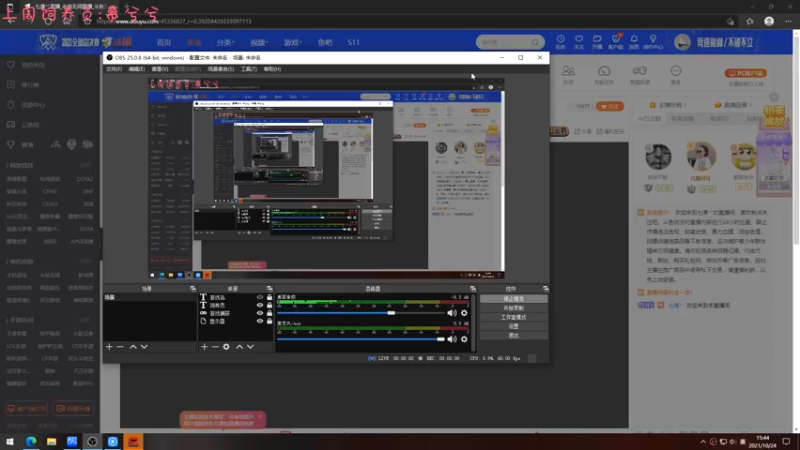Hide the first source using its eye icon
The width and height of the screenshot is (800, 450).
pyautogui.click(x=260, y=297)
